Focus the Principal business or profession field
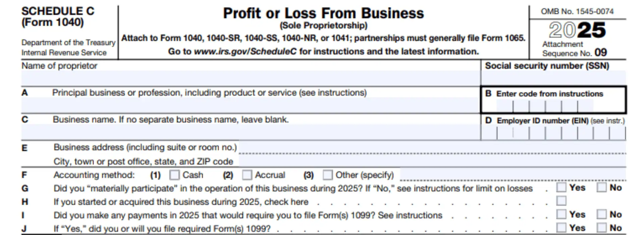644x235 pixels. coord(250,105)
